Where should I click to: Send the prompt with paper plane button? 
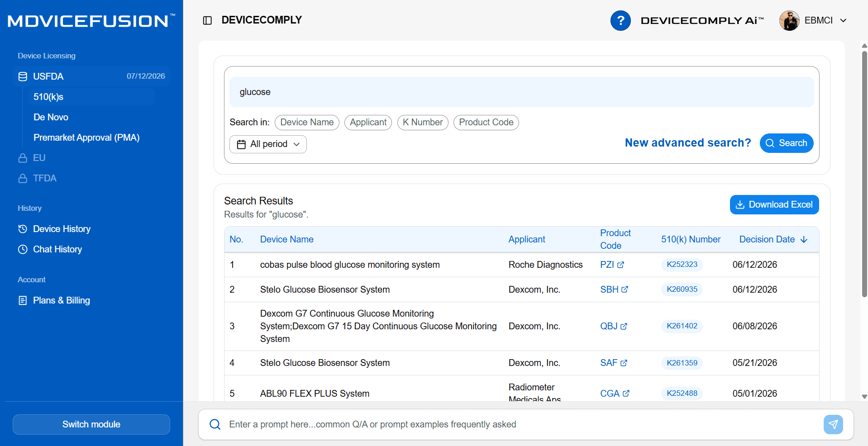pyautogui.click(x=833, y=424)
